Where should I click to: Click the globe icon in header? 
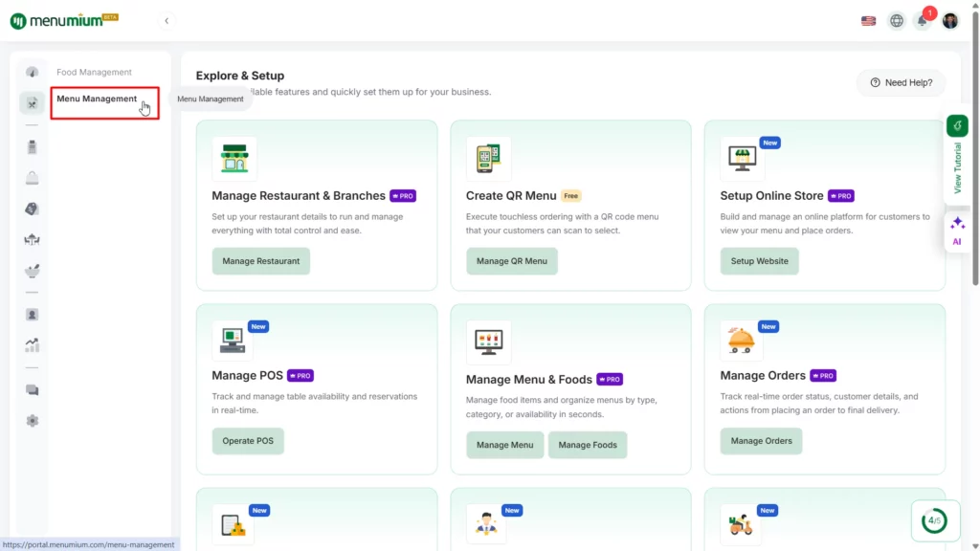[896, 21]
